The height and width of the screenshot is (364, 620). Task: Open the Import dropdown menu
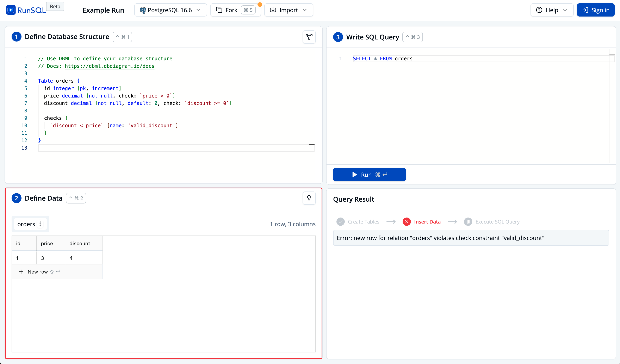[x=288, y=10]
